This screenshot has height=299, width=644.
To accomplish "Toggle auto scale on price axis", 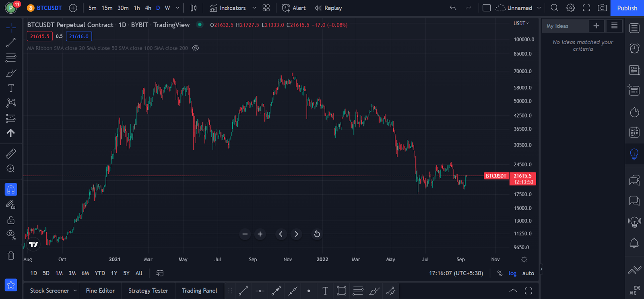I will pyautogui.click(x=528, y=273).
